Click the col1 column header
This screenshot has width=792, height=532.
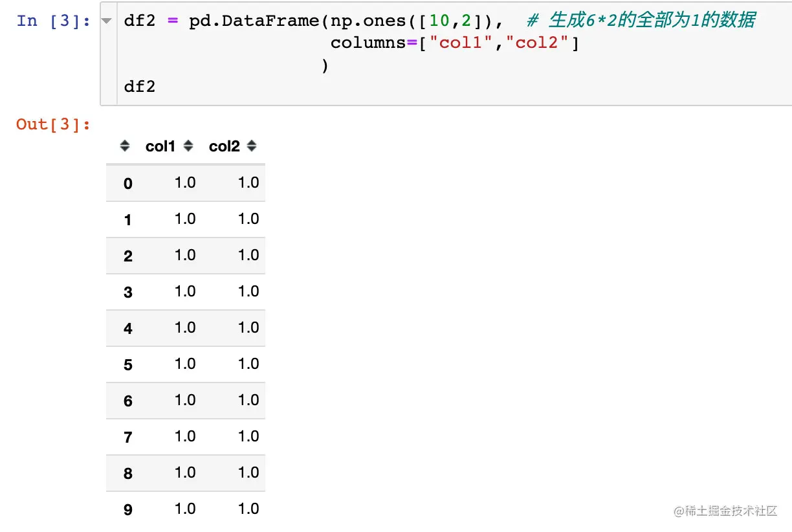pos(160,146)
